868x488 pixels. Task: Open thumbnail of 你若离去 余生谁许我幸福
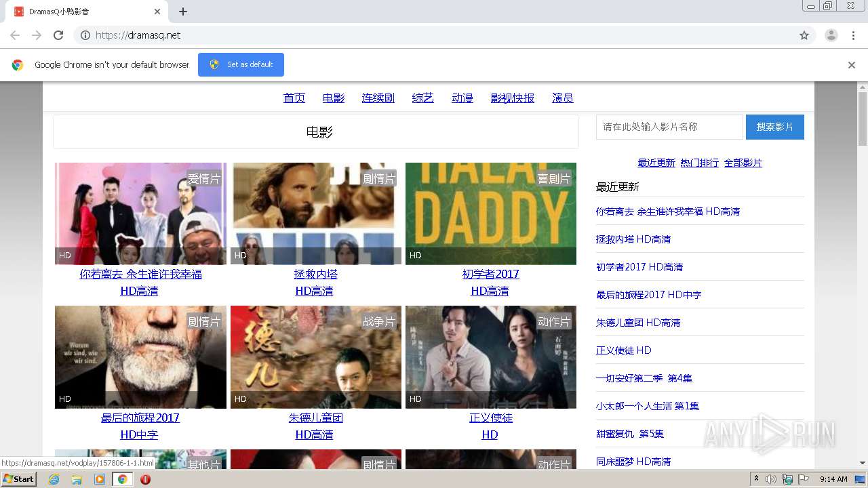[140, 213]
